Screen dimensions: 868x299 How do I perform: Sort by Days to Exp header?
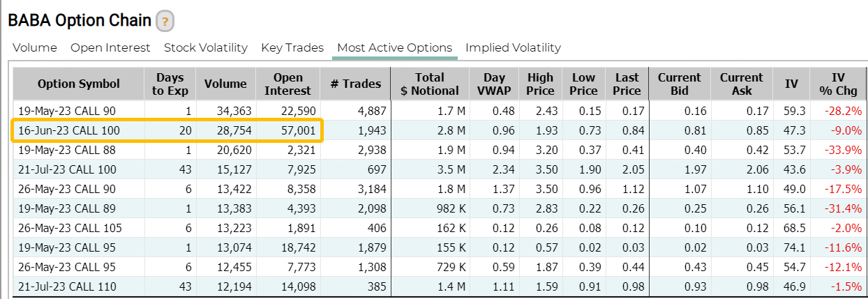(x=170, y=84)
